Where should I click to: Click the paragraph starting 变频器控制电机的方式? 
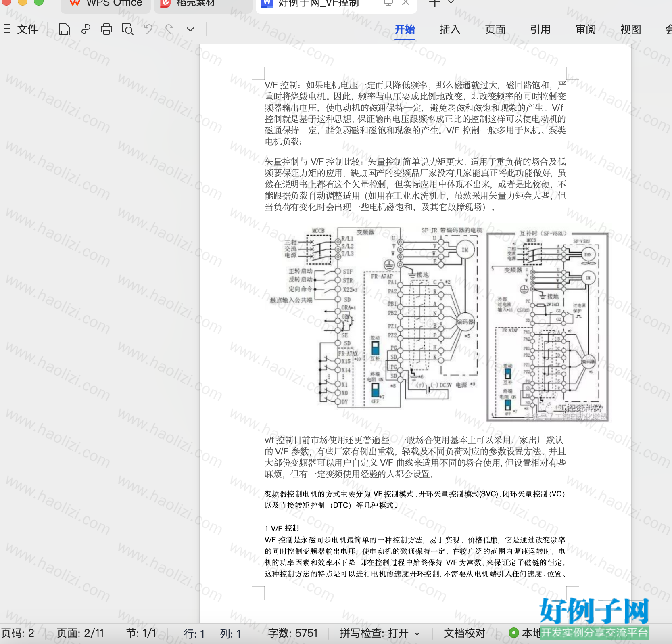(415, 500)
